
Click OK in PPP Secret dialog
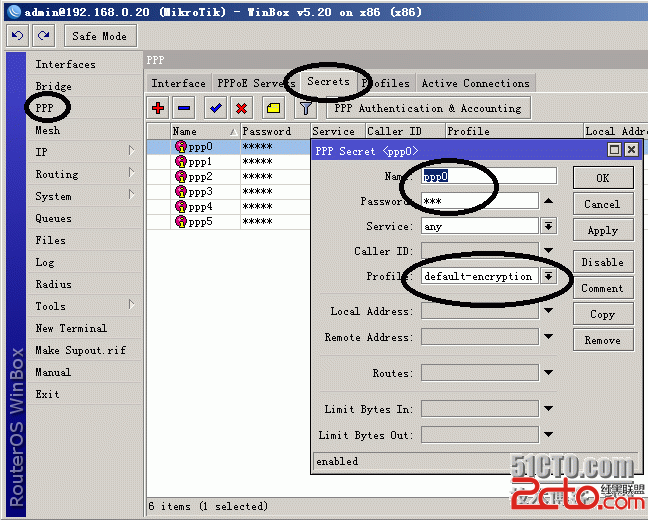tap(603, 178)
